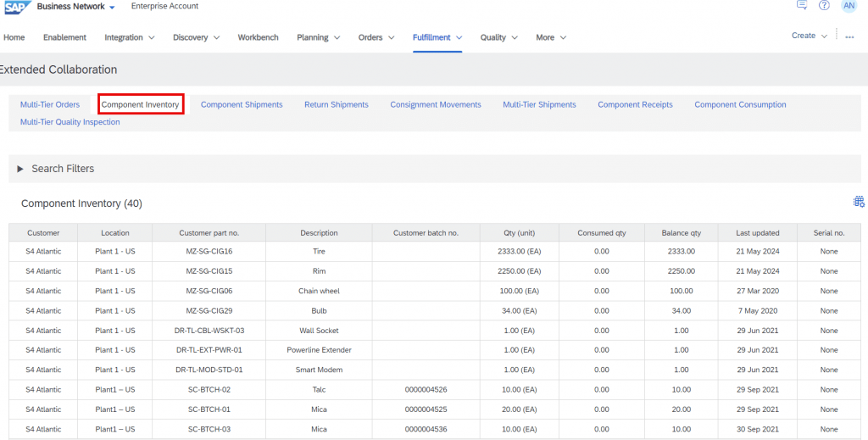The height and width of the screenshot is (440, 868).
Task: Select the Chain wheel description cell
Action: [319, 291]
